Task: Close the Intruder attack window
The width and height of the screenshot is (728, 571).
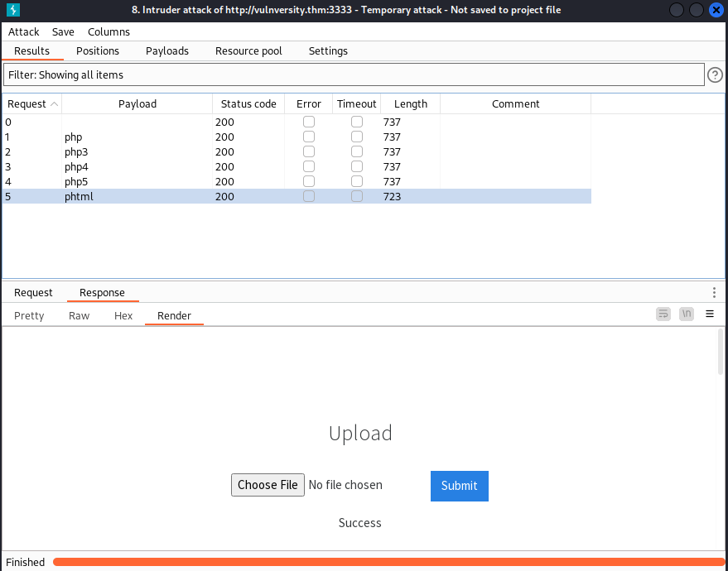Action: [x=716, y=10]
